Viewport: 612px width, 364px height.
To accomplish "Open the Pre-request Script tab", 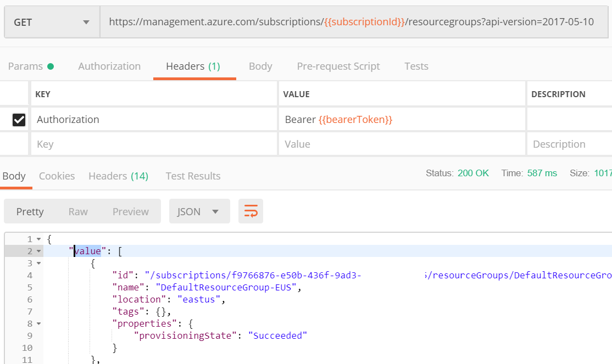I will pyautogui.click(x=338, y=66).
